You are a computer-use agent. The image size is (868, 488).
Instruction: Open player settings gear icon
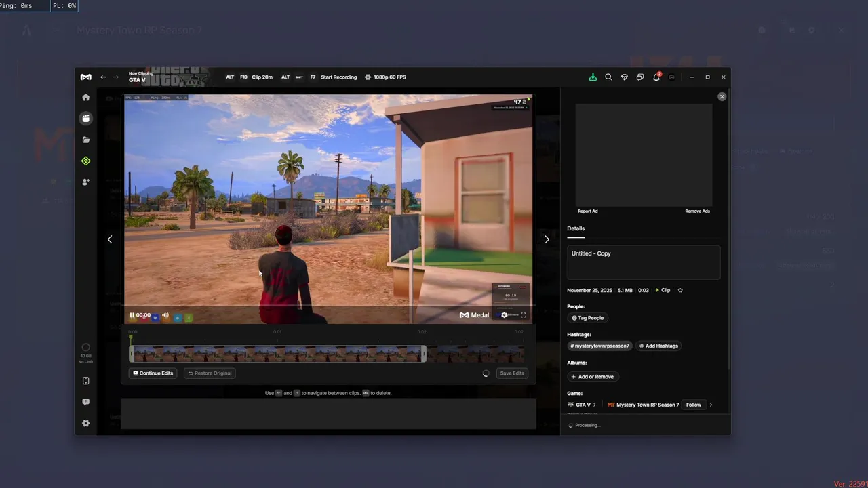(x=504, y=315)
